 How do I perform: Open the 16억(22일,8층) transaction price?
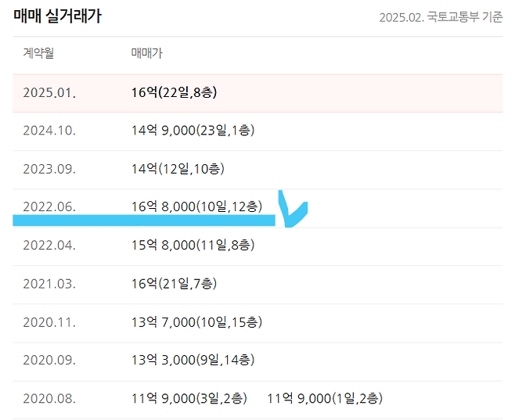pos(174,93)
